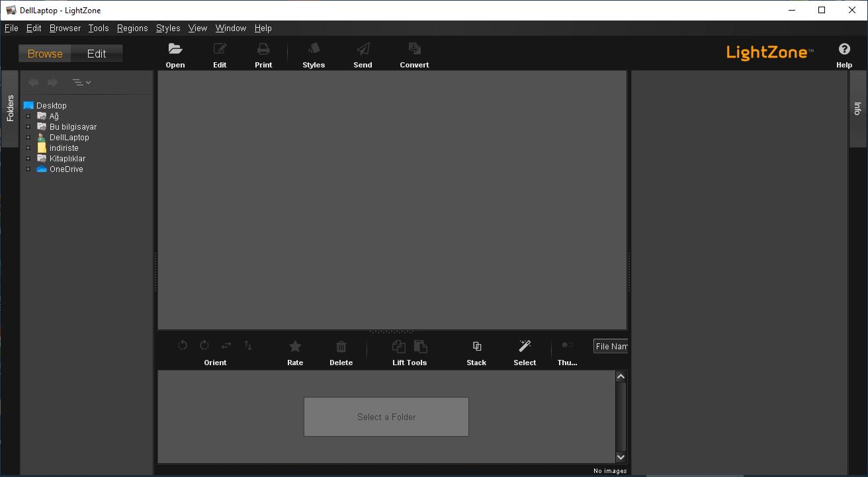The height and width of the screenshot is (477, 868).
Task: Open the File menu
Action: click(11, 28)
